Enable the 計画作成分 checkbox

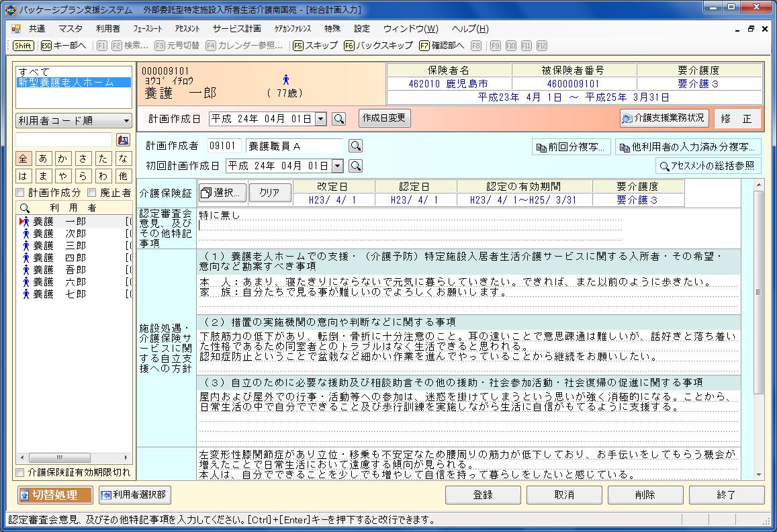tap(20, 193)
